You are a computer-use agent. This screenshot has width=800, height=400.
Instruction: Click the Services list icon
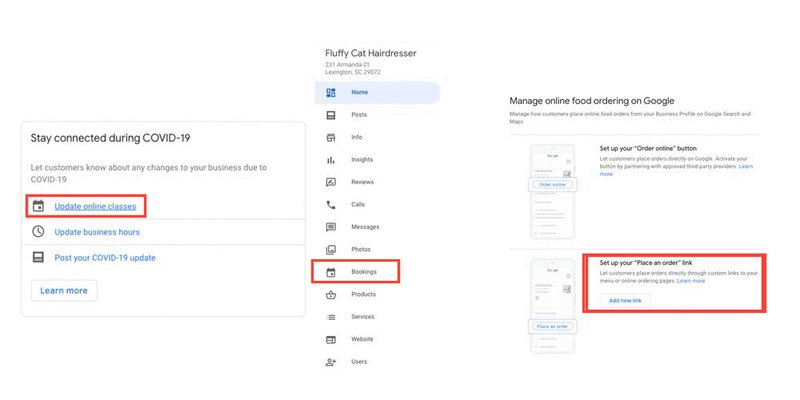tap(331, 317)
